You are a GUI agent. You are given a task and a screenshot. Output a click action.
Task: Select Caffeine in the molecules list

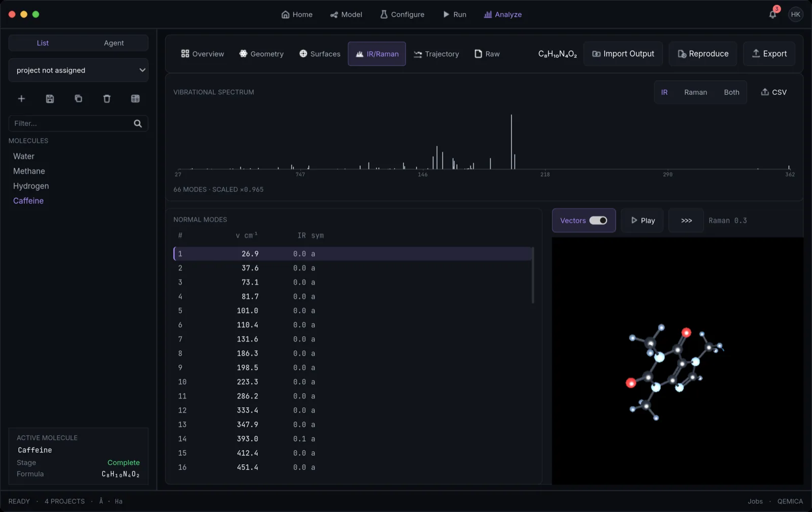28,201
